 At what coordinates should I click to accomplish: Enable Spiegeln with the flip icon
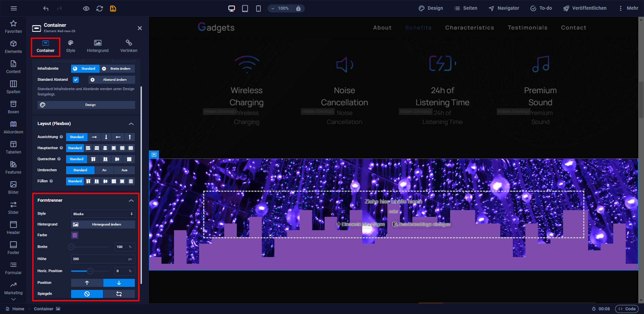click(119, 294)
